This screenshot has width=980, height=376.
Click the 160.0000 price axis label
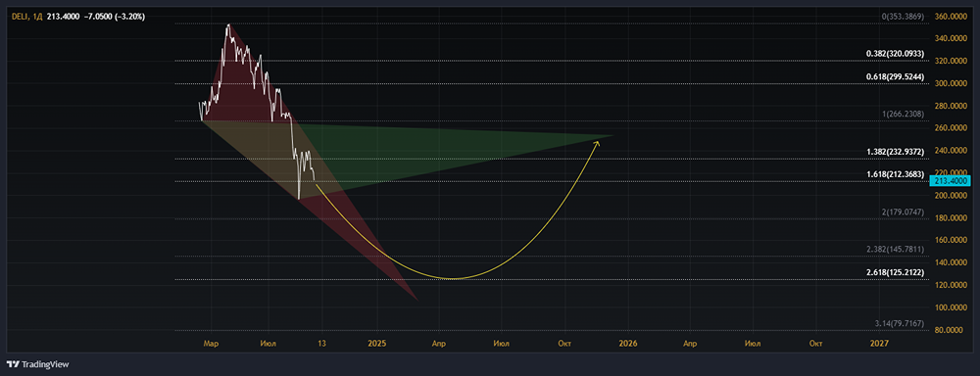[950, 241]
